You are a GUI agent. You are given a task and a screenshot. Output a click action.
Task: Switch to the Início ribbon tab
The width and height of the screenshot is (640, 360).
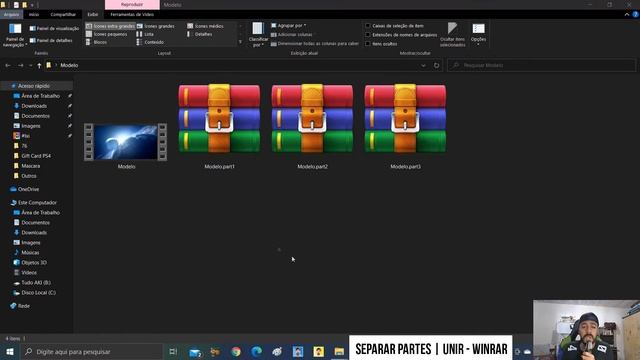(34, 14)
